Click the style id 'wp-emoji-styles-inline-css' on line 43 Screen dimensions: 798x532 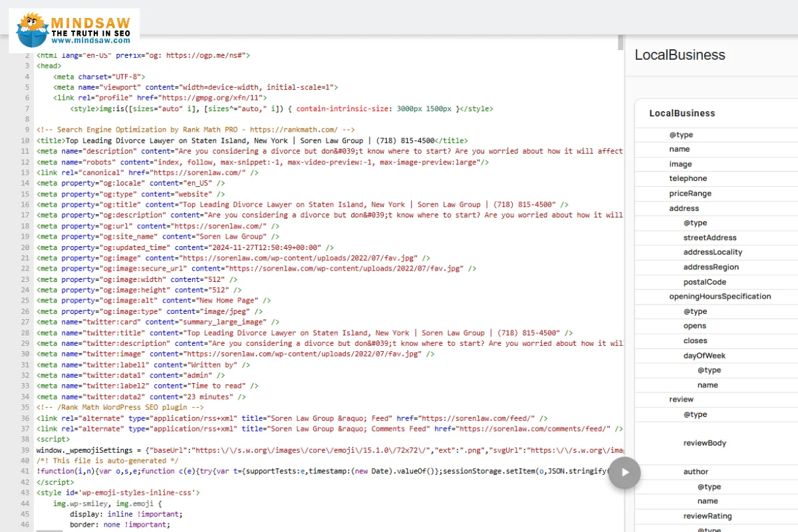138,493
